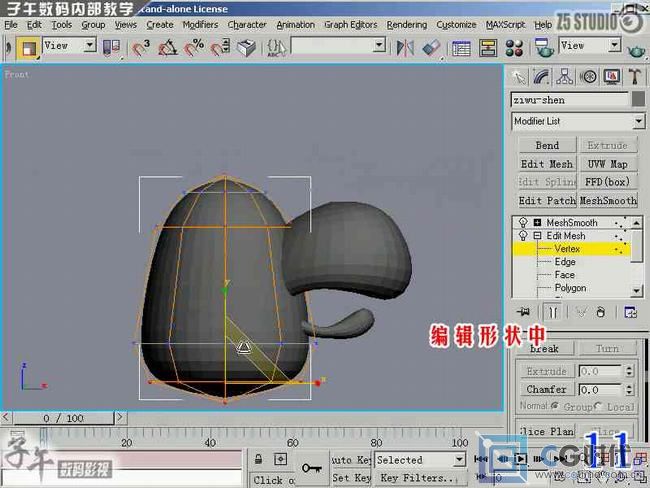The image size is (650, 488).
Task: Click the modifier stack scroll-down arrow
Action: (637, 291)
